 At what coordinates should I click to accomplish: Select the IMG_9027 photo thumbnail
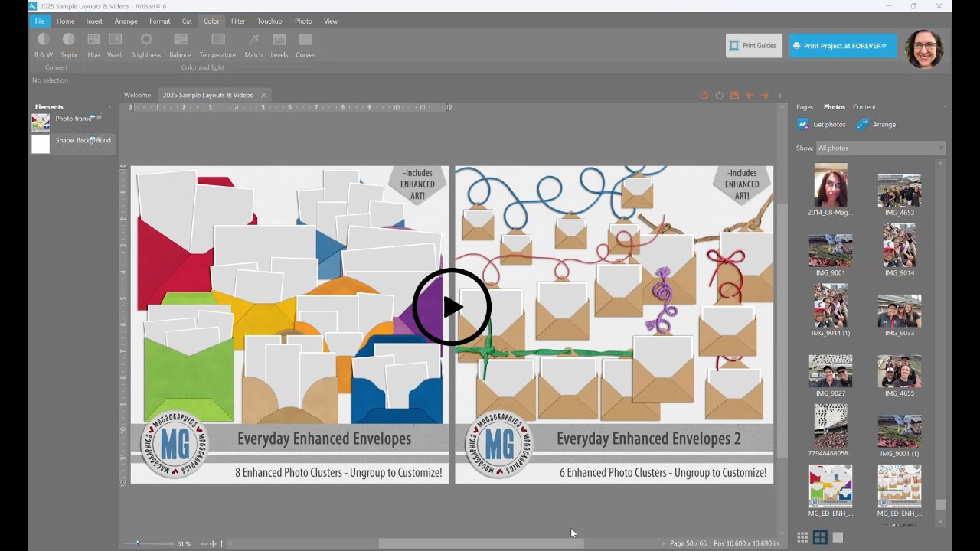(x=831, y=371)
